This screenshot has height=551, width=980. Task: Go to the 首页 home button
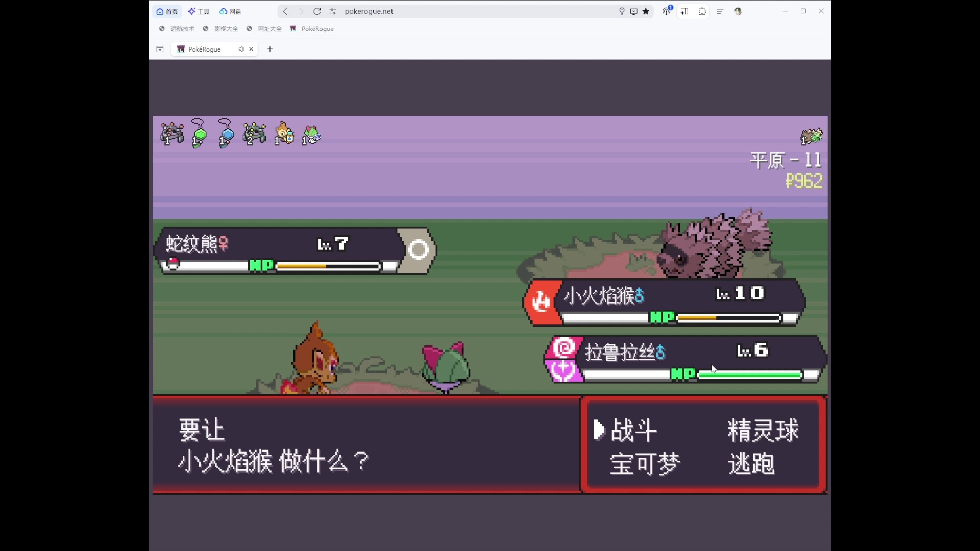click(x=167, y=11)
